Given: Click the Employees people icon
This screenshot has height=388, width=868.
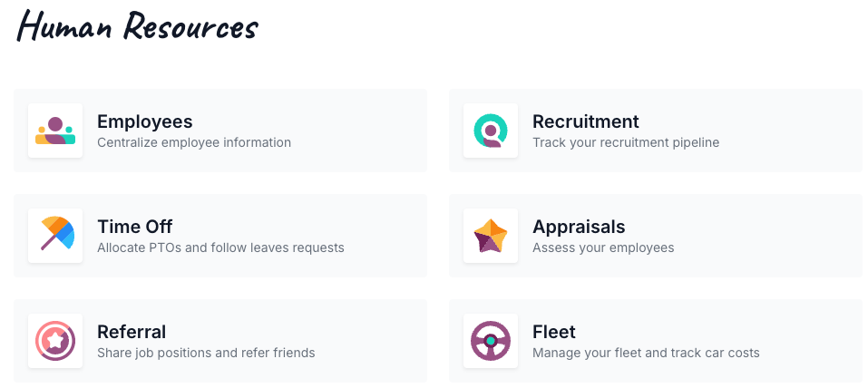Looking at the screenshot, I should pyautogui.click(x=55, y=131).
